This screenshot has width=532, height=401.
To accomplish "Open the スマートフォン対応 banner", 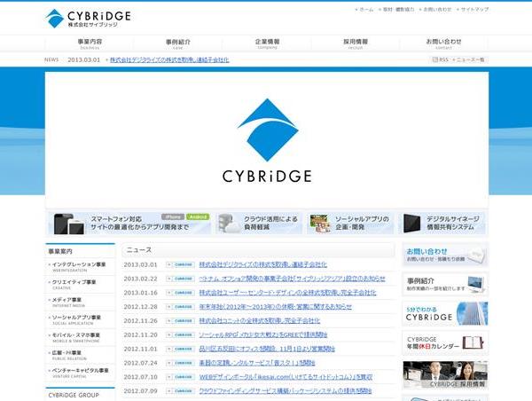I will point(129,224).
